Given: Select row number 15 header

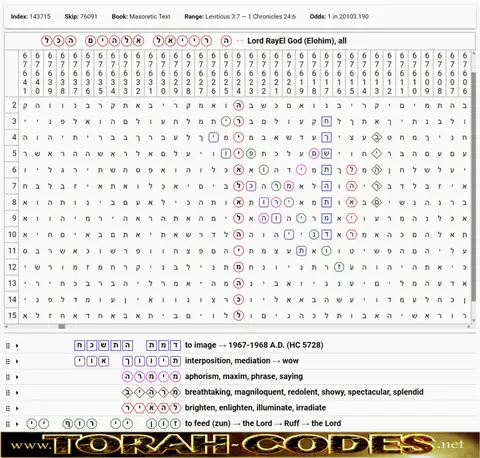Looking at the screenshot, I should click(12, 315).
